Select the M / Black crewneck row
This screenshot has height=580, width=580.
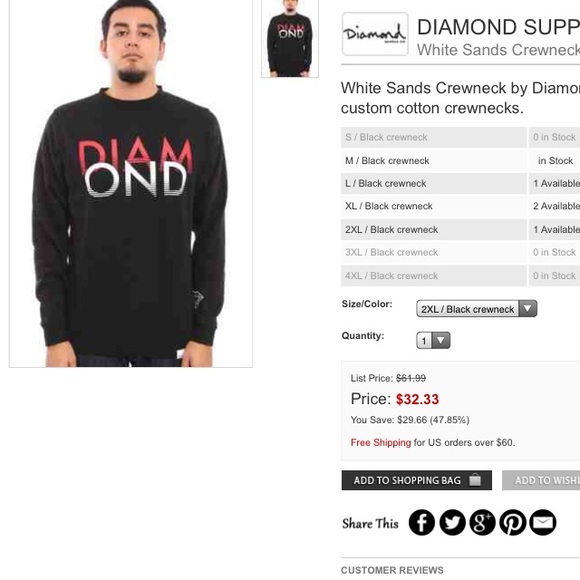coord(460,161)
